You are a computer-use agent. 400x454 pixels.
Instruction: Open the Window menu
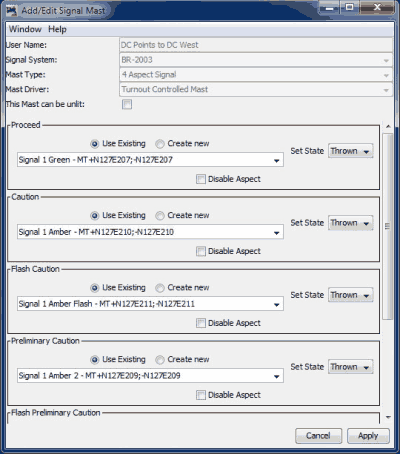pos(25,29)
